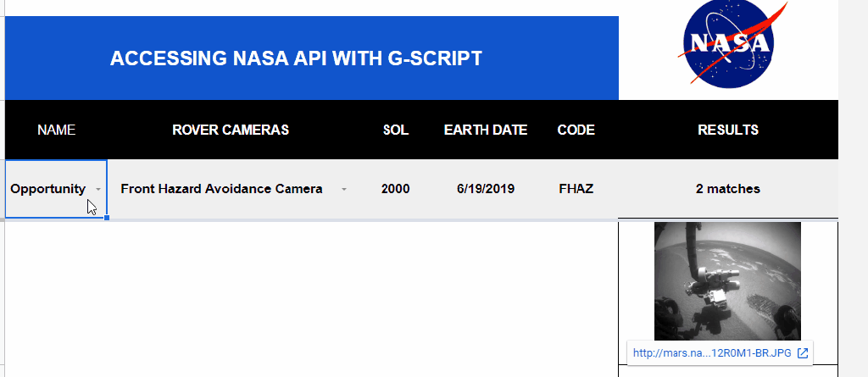Click the FHAZ code cell
Screen dimensions: 868x377
click(576, 189)
